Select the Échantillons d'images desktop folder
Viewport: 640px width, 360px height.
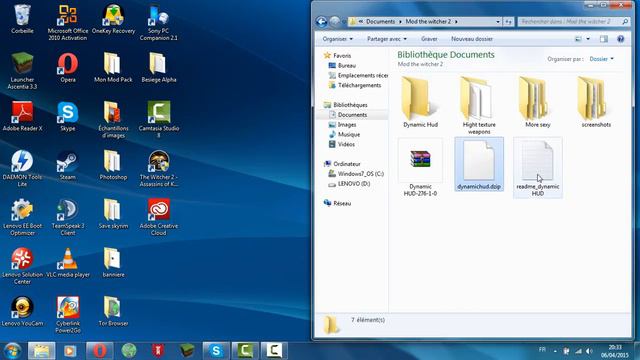pyautogui.click(x=113, y=120)
